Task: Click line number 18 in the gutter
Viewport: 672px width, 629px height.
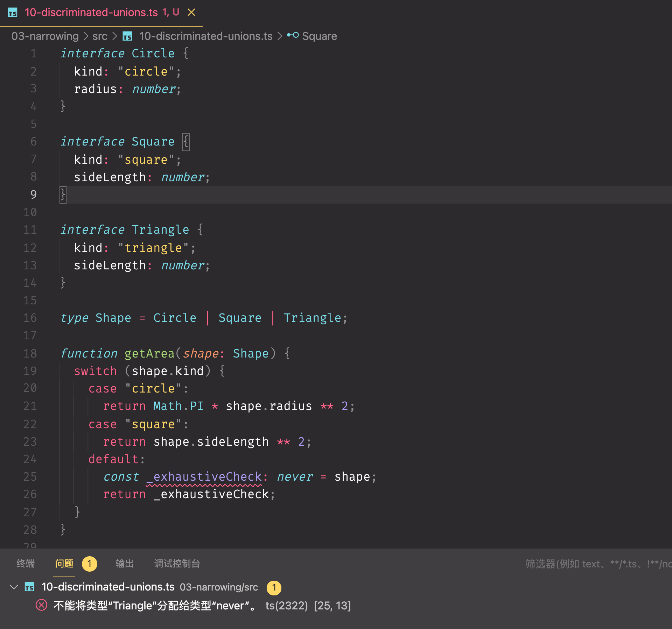Action: tap(30, 353)
